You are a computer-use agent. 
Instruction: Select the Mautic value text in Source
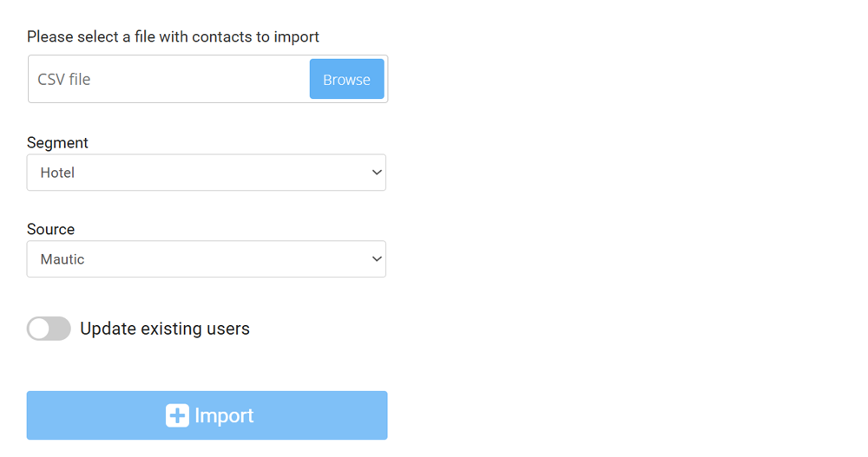coord(62,259)
